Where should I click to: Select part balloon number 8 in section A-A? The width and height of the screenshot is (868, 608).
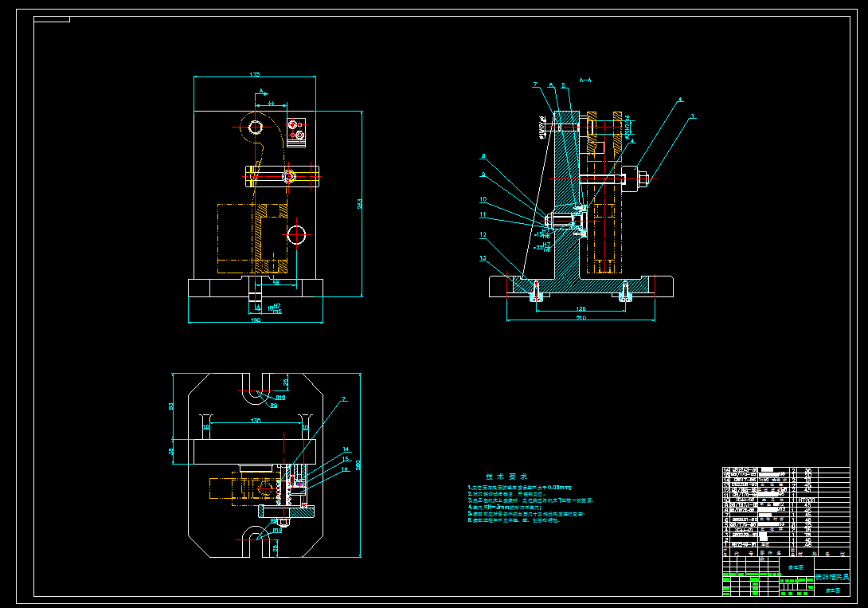click(483, 156)
